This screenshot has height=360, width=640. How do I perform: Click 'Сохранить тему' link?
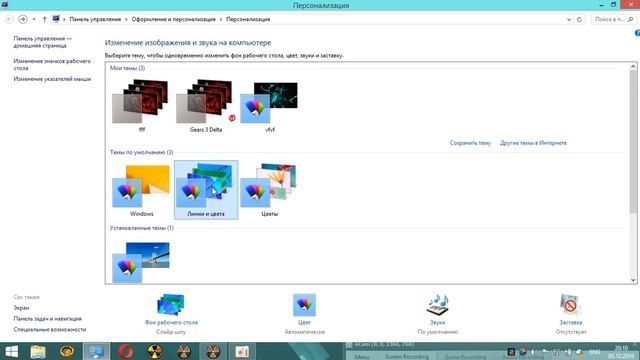tap(470, 143)
